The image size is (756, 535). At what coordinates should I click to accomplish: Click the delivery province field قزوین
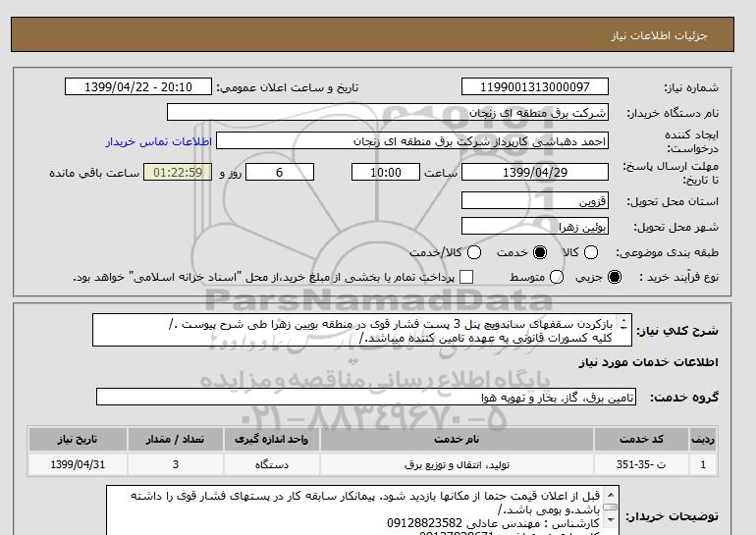535,201
